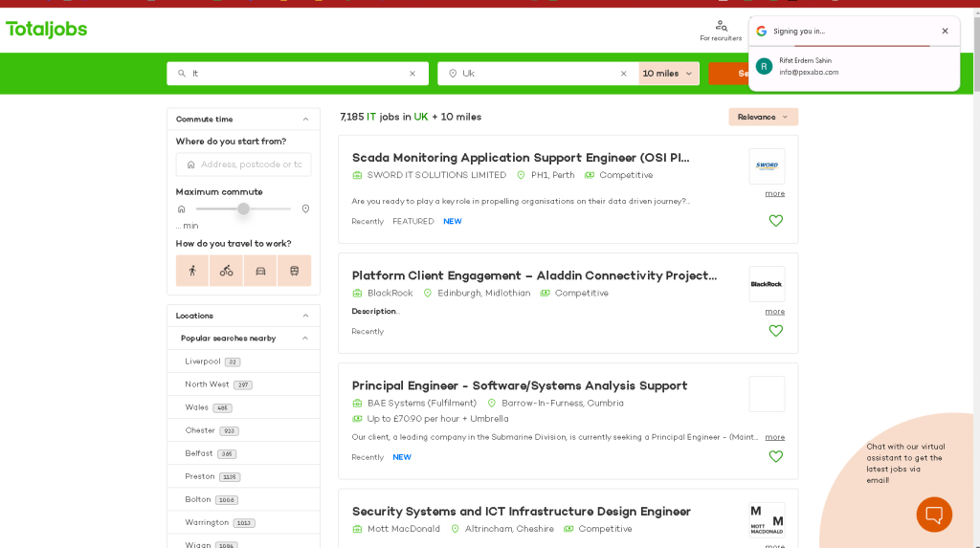Click BAE Systems (Fulfilment) company name
This screenshot has width=980, height=548.
422,403
